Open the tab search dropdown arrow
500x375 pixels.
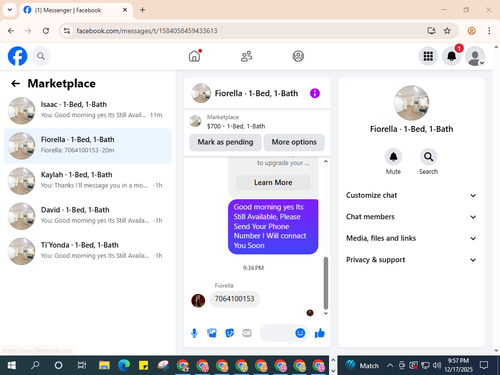pyautogui.click(x=10, y=10)
